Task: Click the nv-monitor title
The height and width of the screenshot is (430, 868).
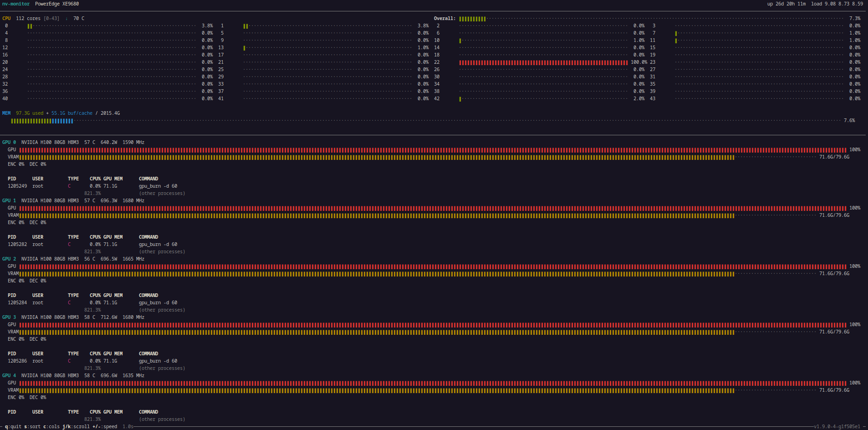Action: pos(16,4)
